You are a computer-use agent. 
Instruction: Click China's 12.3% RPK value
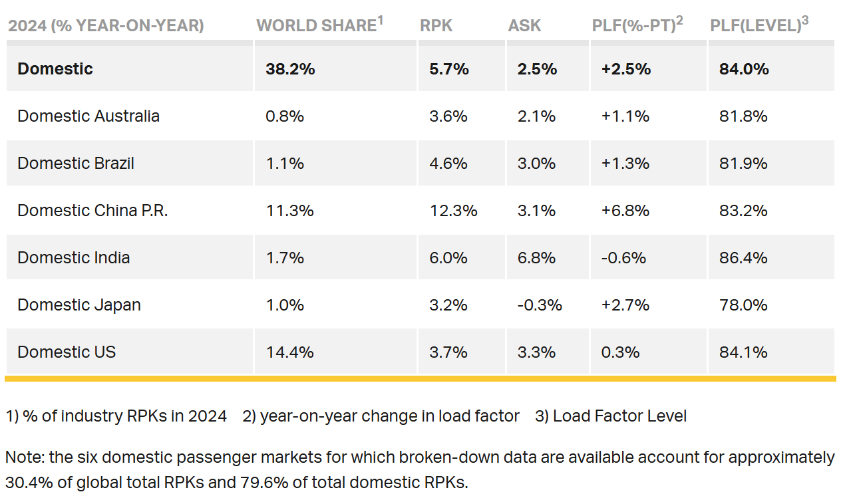(453, 210)
